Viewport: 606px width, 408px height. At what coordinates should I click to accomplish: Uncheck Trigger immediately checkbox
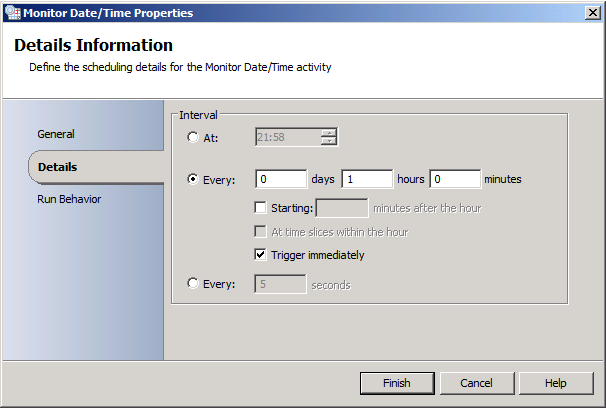click(x=261, y=255)
